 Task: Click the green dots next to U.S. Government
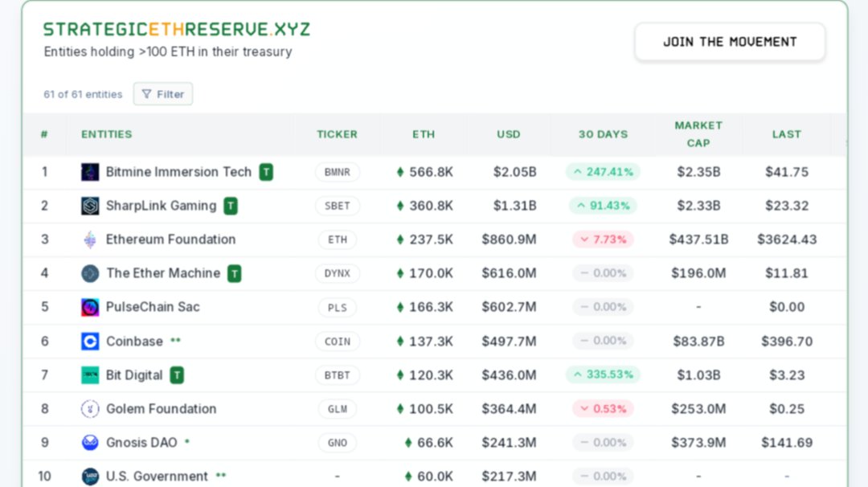pyautogui.click(x=221, y=476)
